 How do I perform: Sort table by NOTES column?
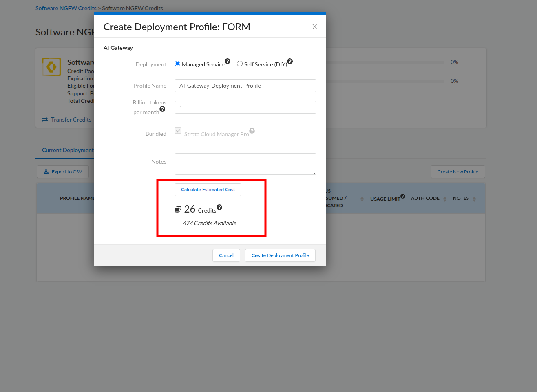pos(474,199)
